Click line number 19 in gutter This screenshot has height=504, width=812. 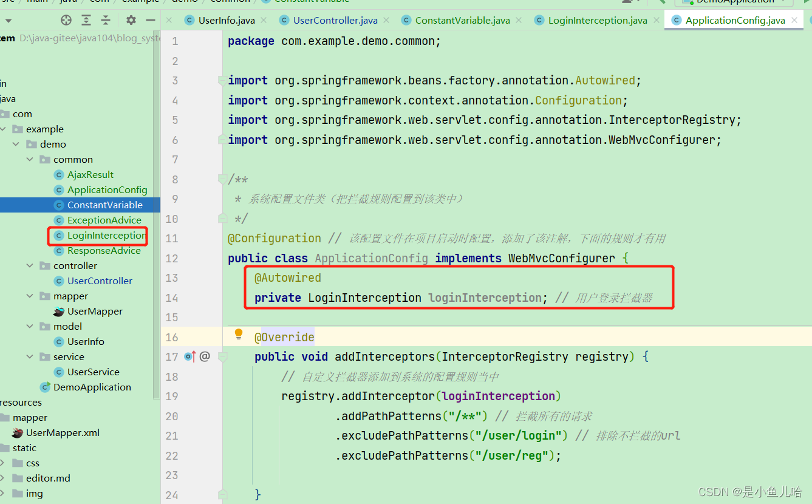[172, 396]
